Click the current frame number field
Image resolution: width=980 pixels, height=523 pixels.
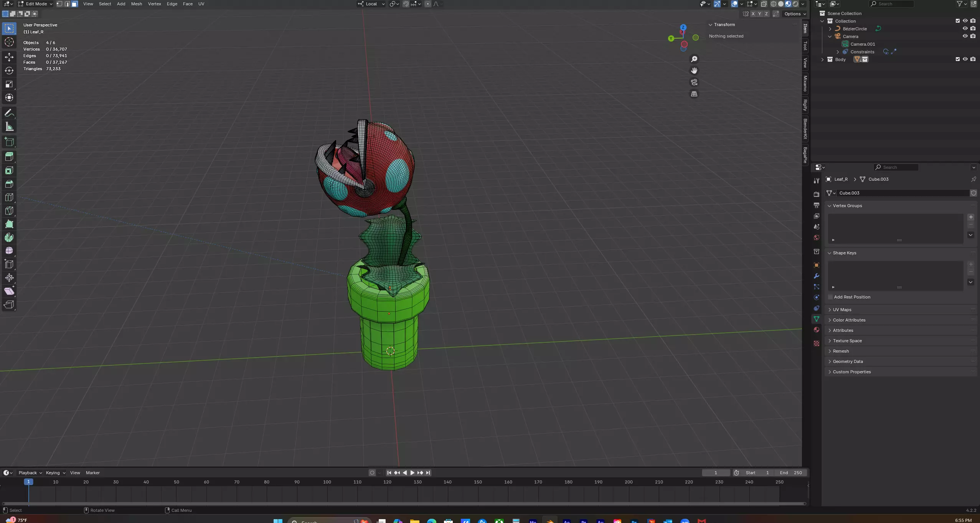click(716, 473)
